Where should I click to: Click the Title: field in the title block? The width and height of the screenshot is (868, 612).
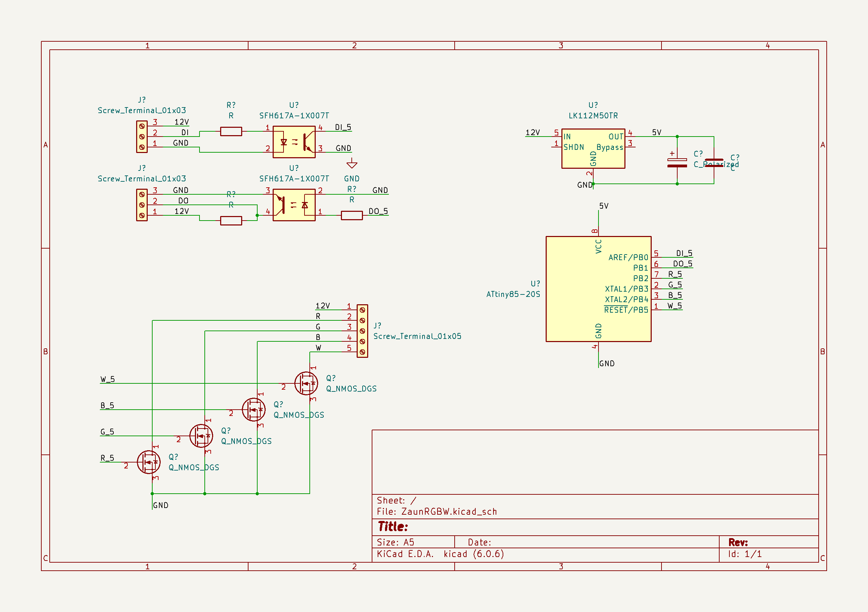tap(393, 527)
